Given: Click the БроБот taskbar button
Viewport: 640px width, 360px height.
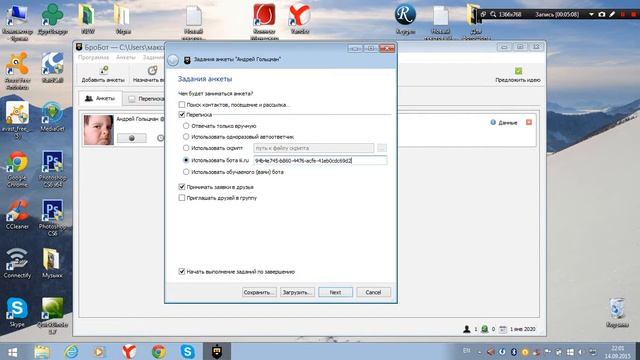Looking at the screenshot, I should (217, 352).
